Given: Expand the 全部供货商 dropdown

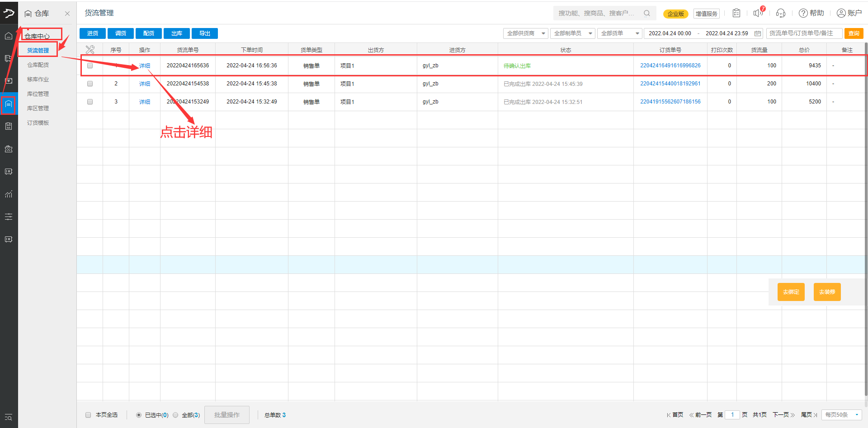Looking at the screenshot, I should pyautogui.click(x=525, y=33).
